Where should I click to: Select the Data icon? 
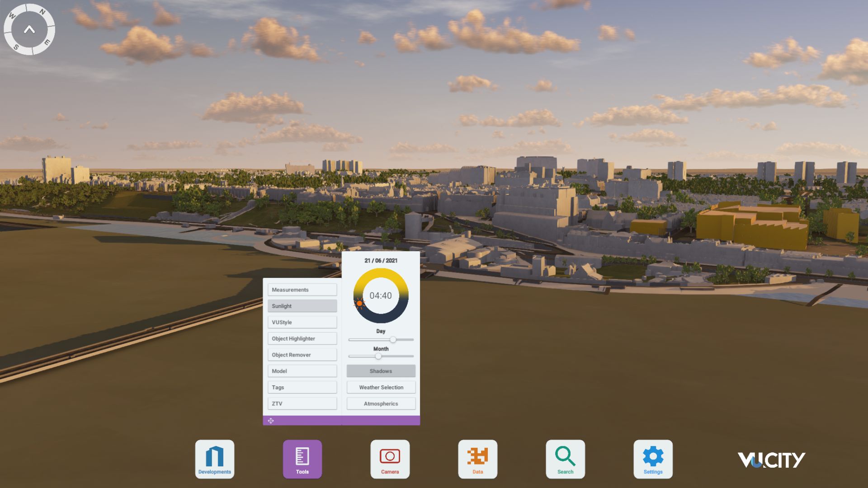(477, 459)
